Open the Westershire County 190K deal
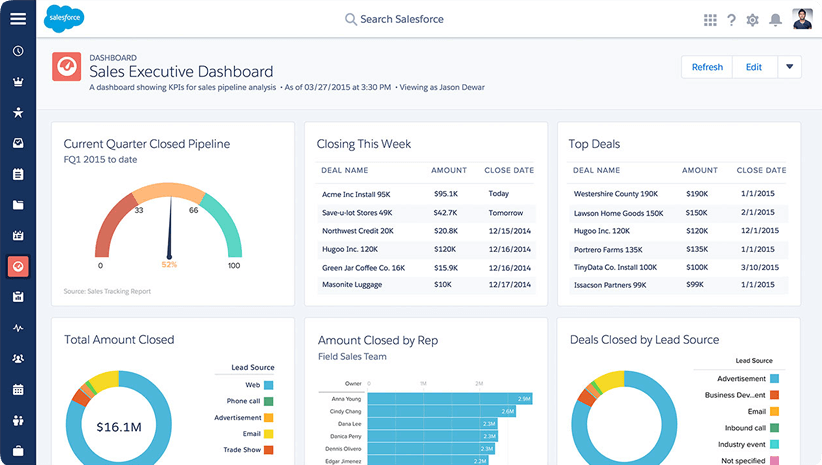822x465 pixels. point(615,194)
